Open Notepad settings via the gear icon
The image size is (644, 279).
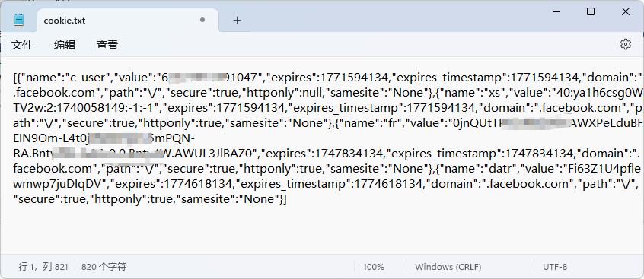click(625, 44)
